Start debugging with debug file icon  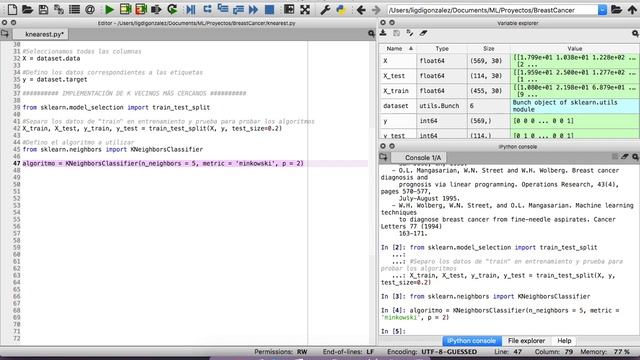click(x=191, y=9)
